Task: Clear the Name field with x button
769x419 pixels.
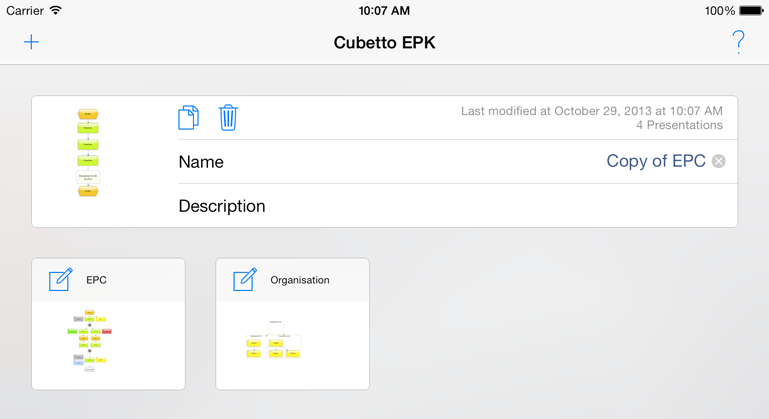Action: pyautogui.click(x=718, y=161)
